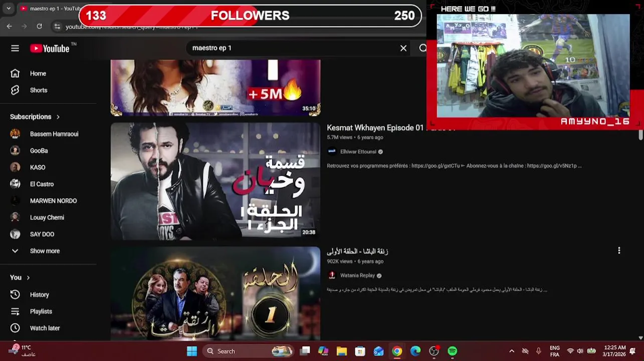The image size is (644, 361).
Task: Switch ENG FRA input language
Action: (x=555, y=351)
